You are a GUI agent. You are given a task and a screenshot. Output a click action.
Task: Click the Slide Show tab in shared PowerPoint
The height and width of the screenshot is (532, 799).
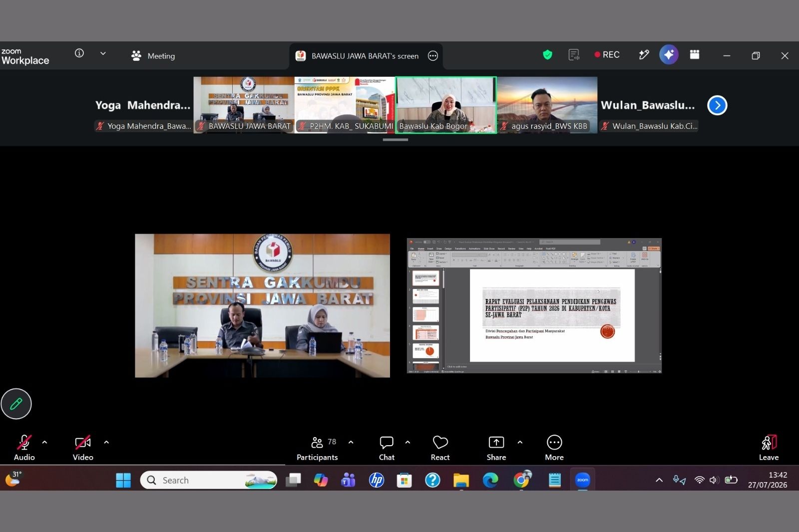(489, 249)
